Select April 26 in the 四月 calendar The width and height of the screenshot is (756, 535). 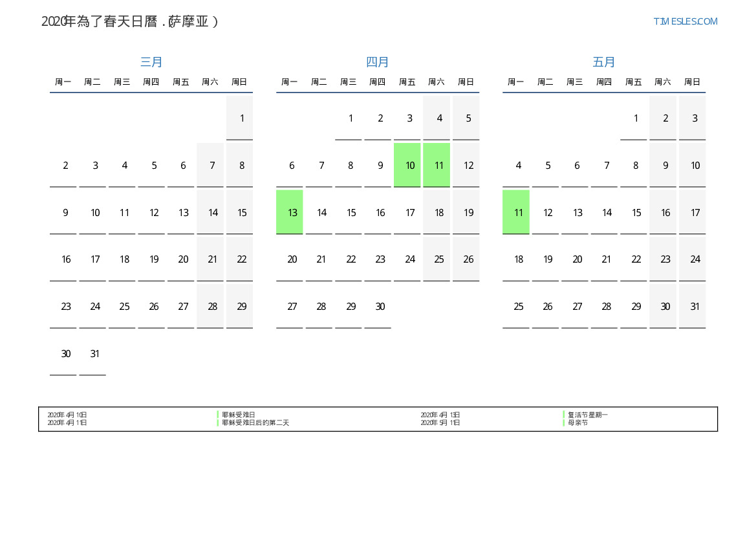click(x=466, y=259)
